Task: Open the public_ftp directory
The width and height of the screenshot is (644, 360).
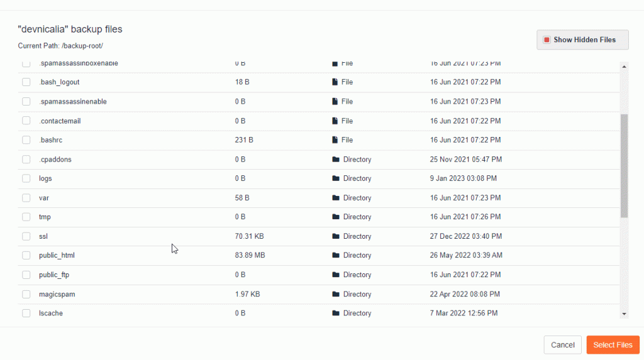Action: [x=55, y=275]
